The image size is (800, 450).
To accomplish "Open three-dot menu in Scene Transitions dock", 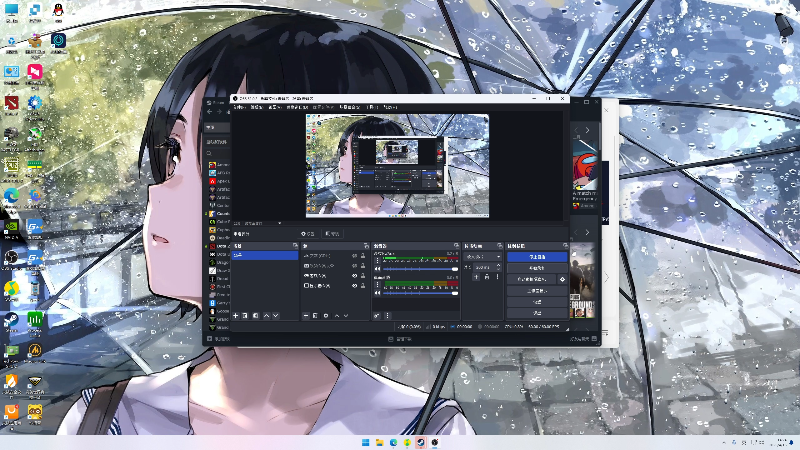I will pos(497,277).
